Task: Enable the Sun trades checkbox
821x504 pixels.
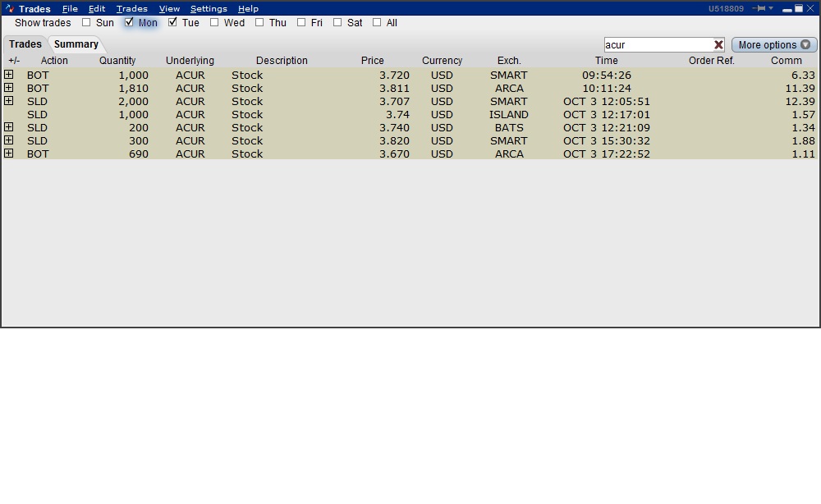Action: click(x=86, y=22)
